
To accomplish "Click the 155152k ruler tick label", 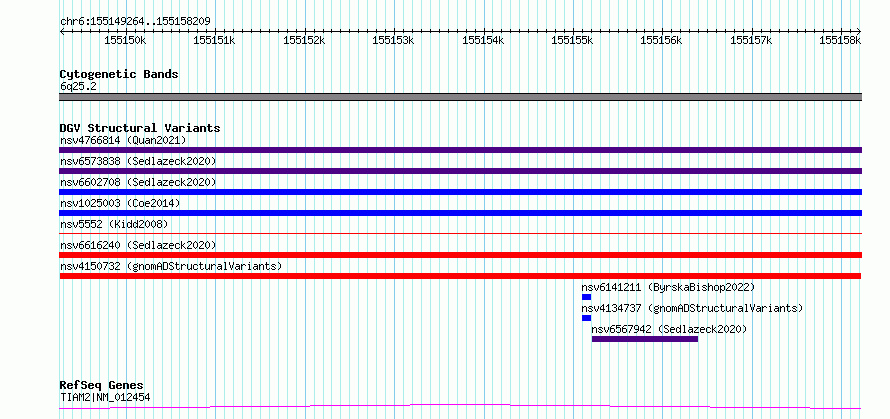I will [x=304, y=40].
